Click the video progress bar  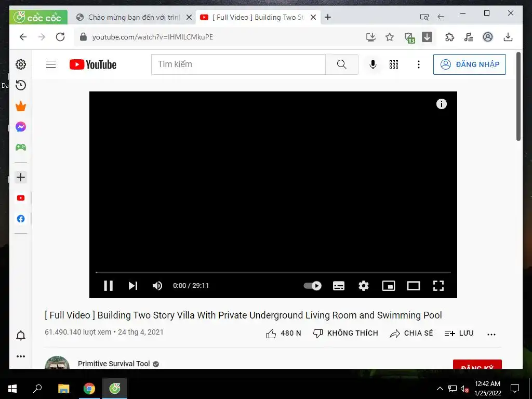(x=273, y=272)
